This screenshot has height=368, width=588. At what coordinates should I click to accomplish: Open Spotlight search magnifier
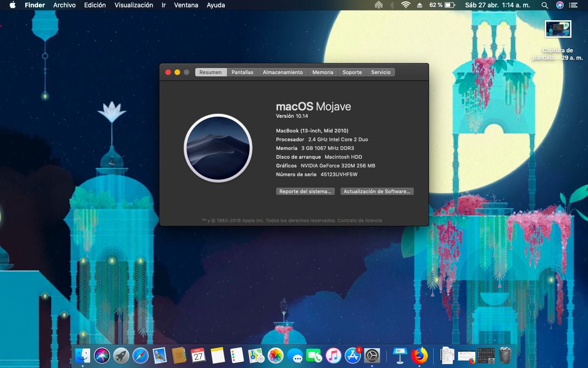point(545,5)
